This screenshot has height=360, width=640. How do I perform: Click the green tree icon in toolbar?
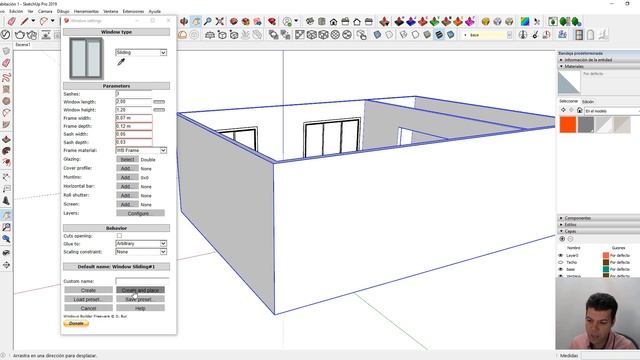click(565, 22)
